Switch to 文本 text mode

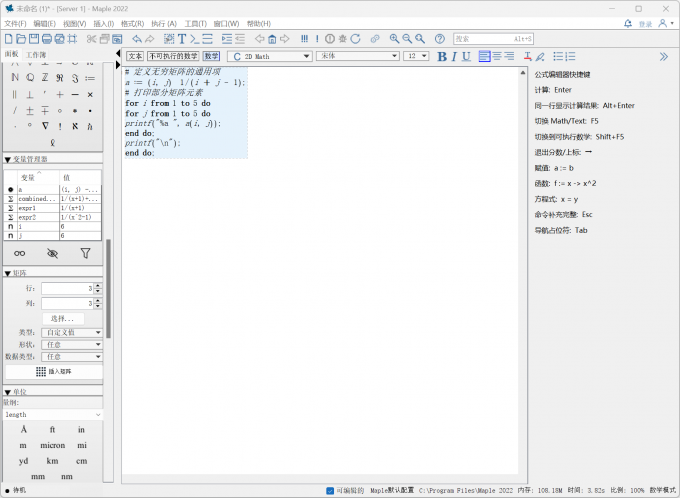coord(135,56)
